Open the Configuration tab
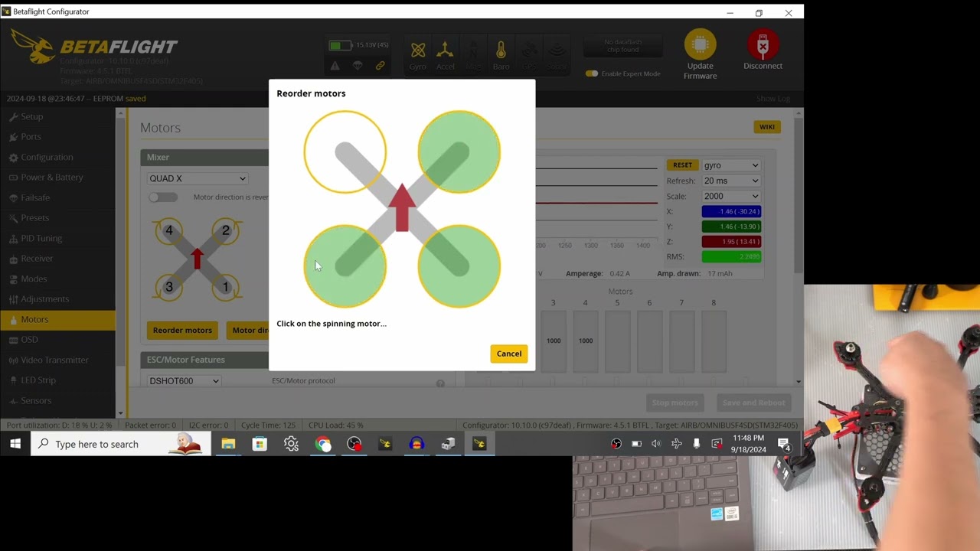 point(57,157)
